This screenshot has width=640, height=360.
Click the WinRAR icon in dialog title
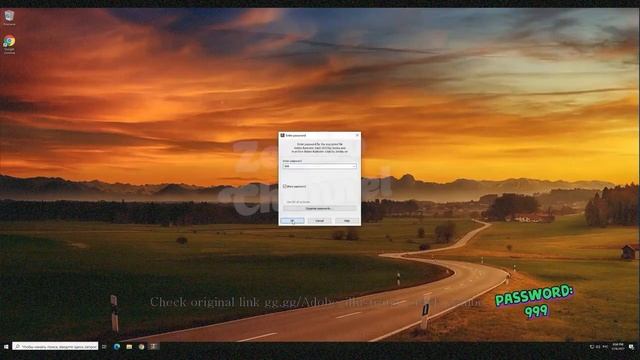point(282,135)
